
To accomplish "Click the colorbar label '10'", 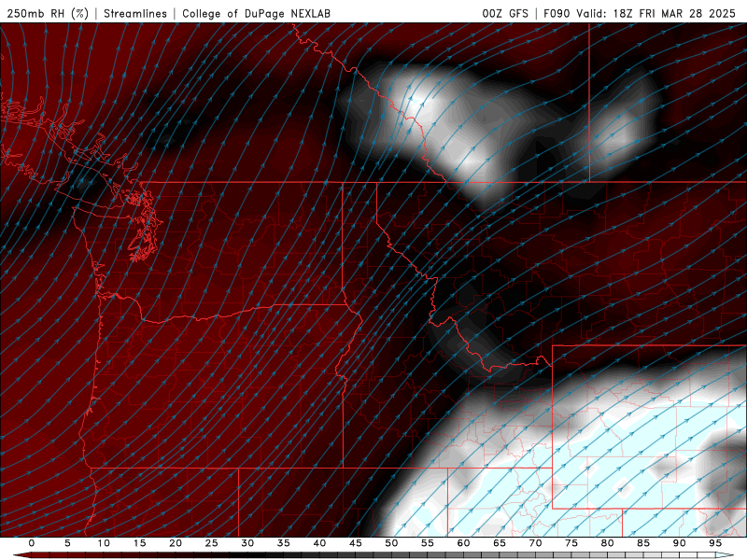I will coord(104,543).
